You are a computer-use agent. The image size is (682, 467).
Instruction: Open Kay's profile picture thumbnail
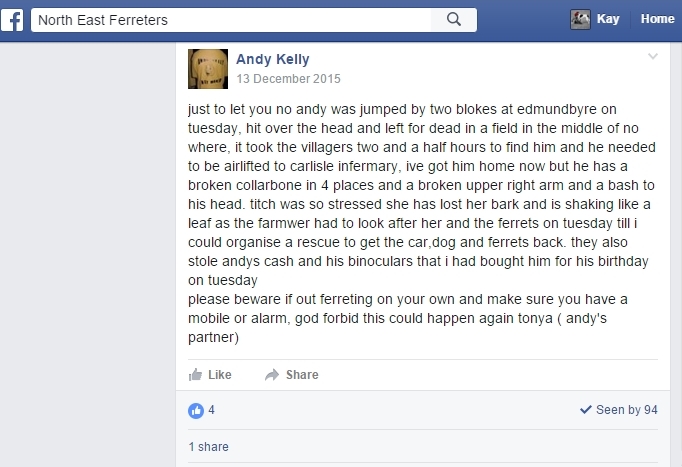click(580, 20)
